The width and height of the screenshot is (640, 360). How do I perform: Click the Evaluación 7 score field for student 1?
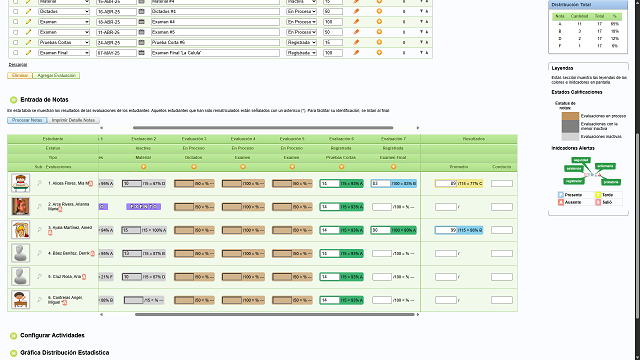380,184
